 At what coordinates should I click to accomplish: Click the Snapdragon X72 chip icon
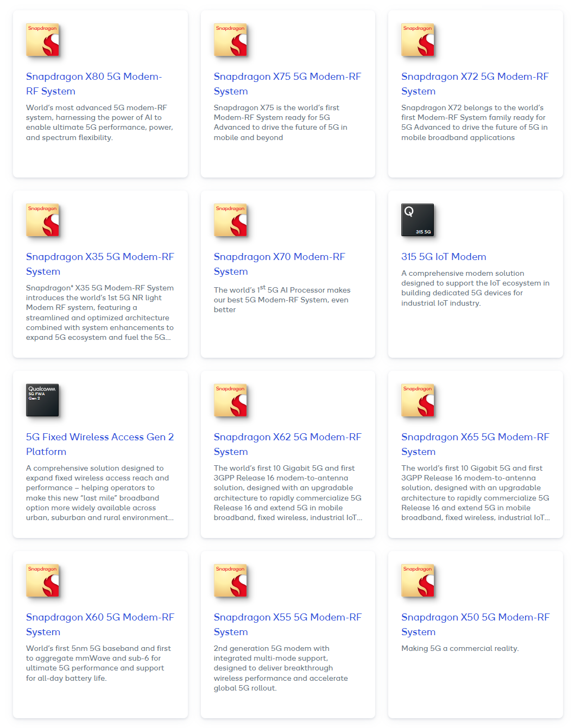(418, 40)
